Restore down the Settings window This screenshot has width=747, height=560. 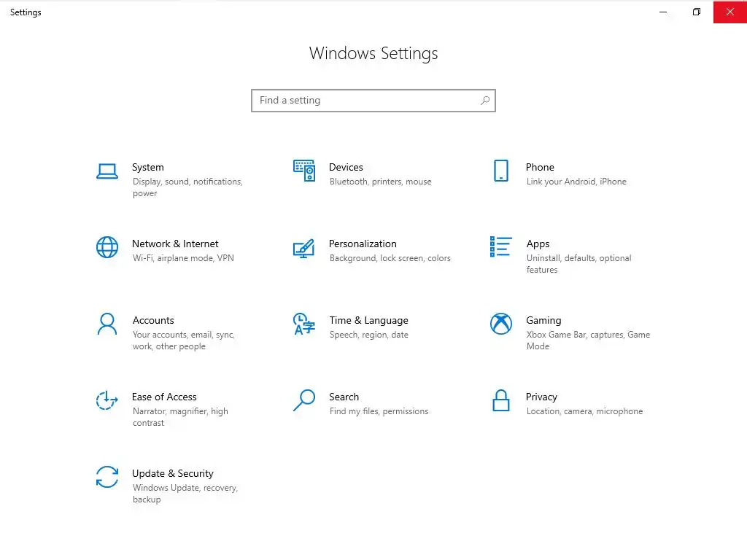click(697, 12)
